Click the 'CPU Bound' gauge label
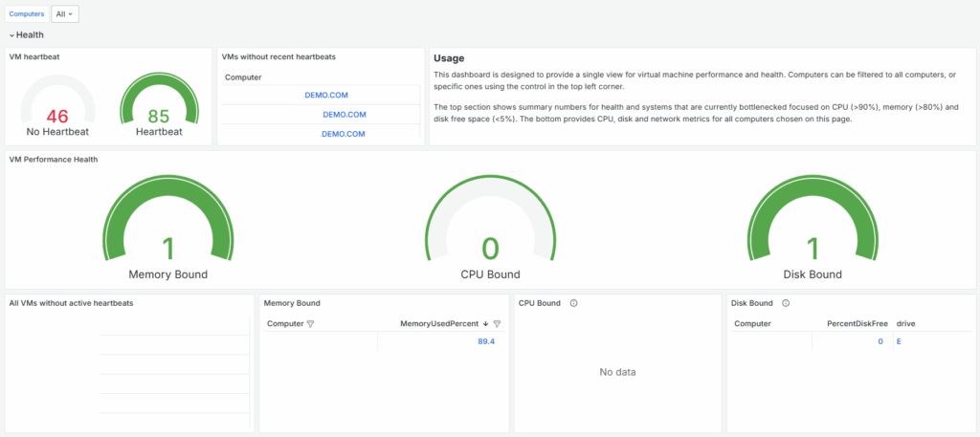The height and width of the screenshot is (437, 980). pos(491,274)
